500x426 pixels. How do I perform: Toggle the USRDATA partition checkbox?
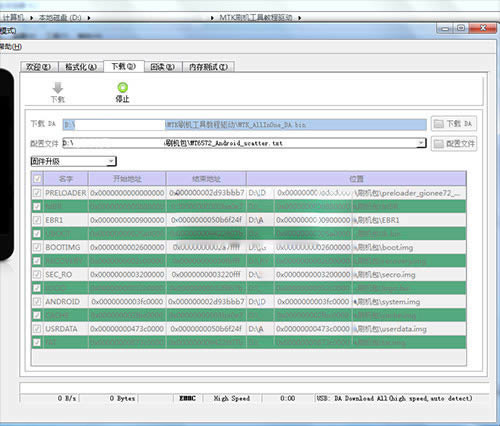pyautogui.click(x=37, y=329)
